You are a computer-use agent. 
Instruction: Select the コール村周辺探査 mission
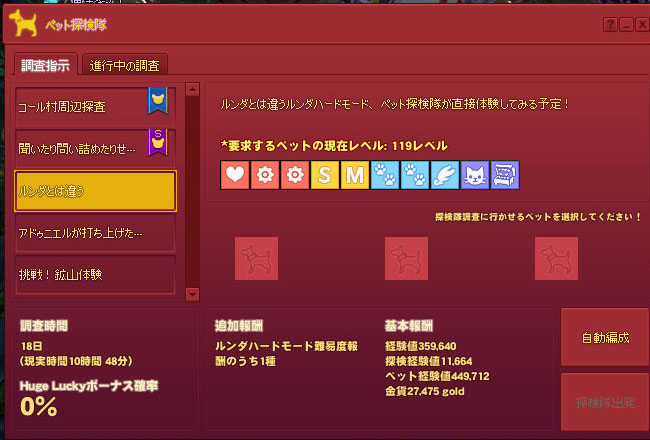(x=95, y=107)
